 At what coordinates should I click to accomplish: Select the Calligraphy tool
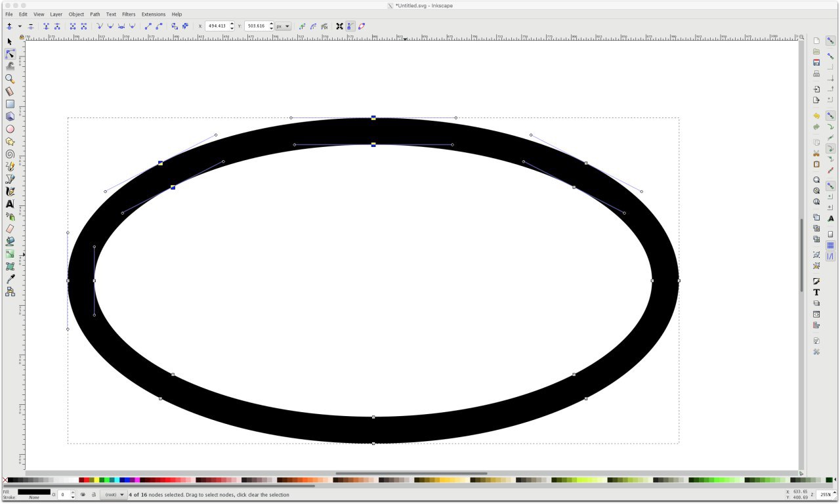click(x=10, y=192)
